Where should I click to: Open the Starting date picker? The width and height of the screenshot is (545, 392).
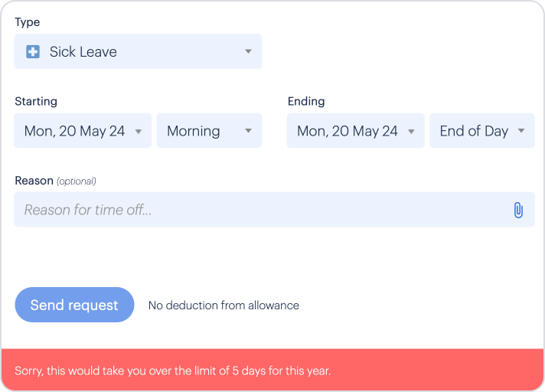83,131
